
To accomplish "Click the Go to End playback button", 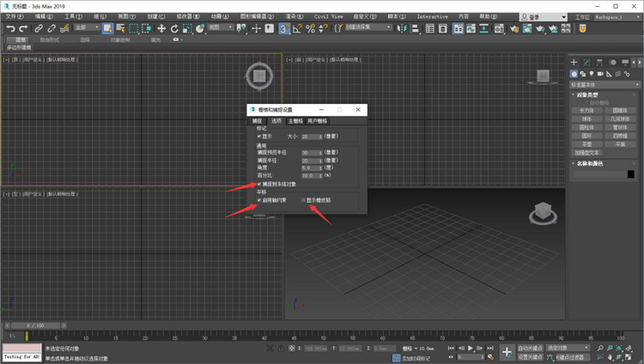I will click(x=490, y=348).
